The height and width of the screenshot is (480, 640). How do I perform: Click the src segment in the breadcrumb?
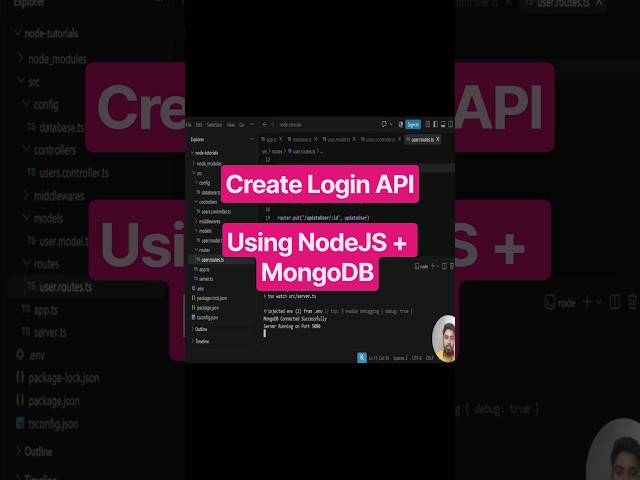pos(264,151)
